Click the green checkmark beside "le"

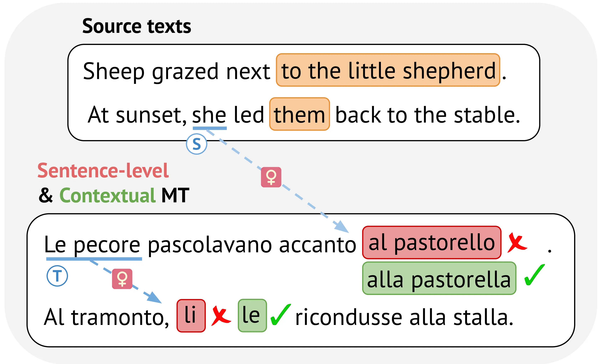pos(281,315)
